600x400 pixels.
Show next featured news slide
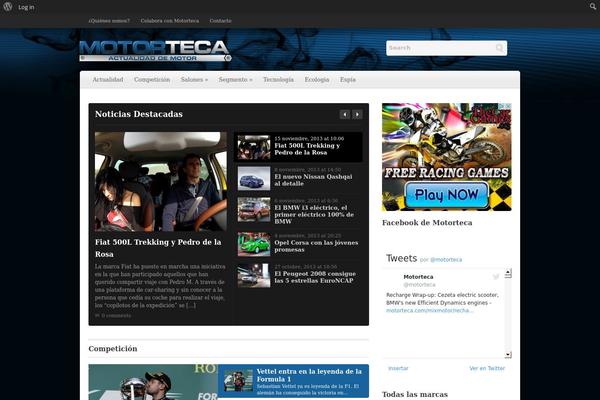pos(357,114)
